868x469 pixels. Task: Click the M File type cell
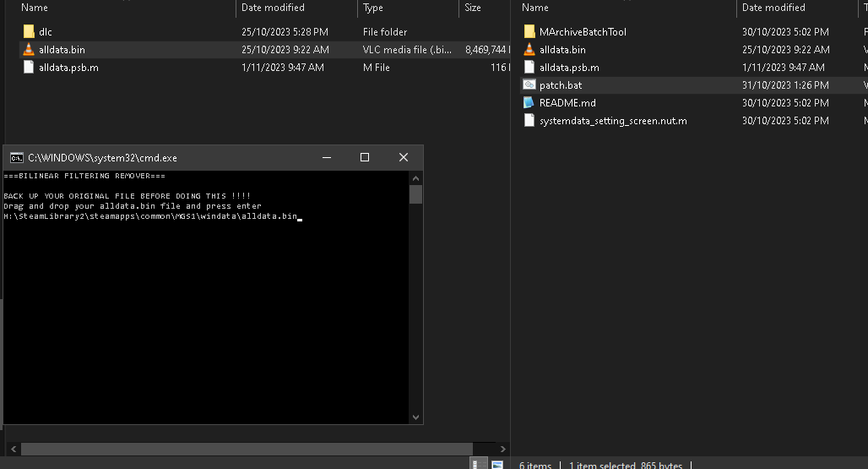(377, 67)
